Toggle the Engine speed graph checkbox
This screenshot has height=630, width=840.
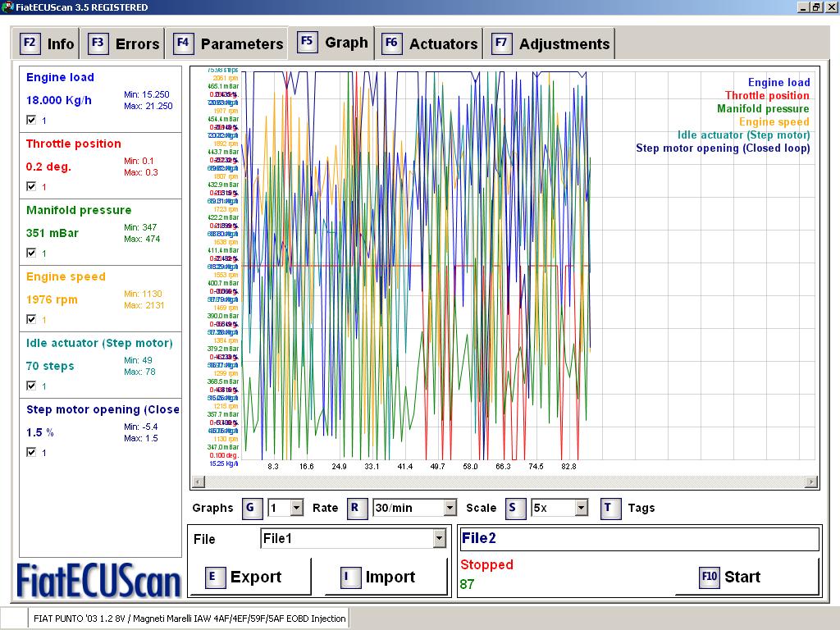(31, 319)
